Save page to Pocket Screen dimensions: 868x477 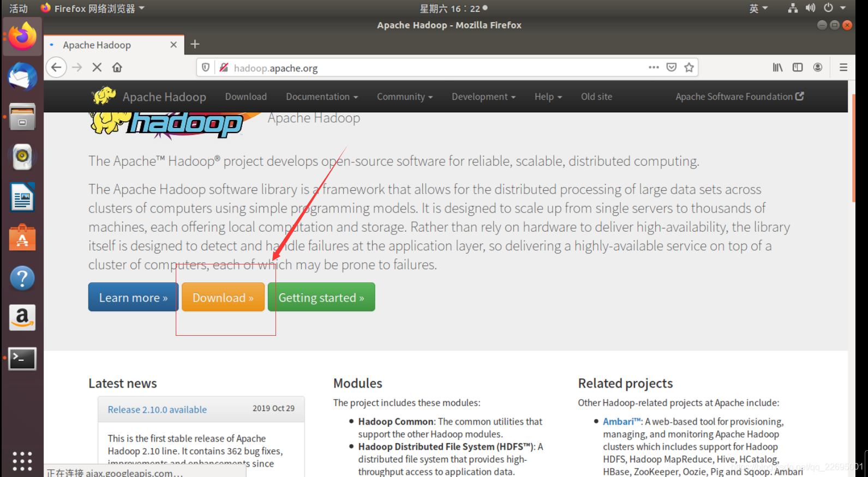tap(672, 67)
